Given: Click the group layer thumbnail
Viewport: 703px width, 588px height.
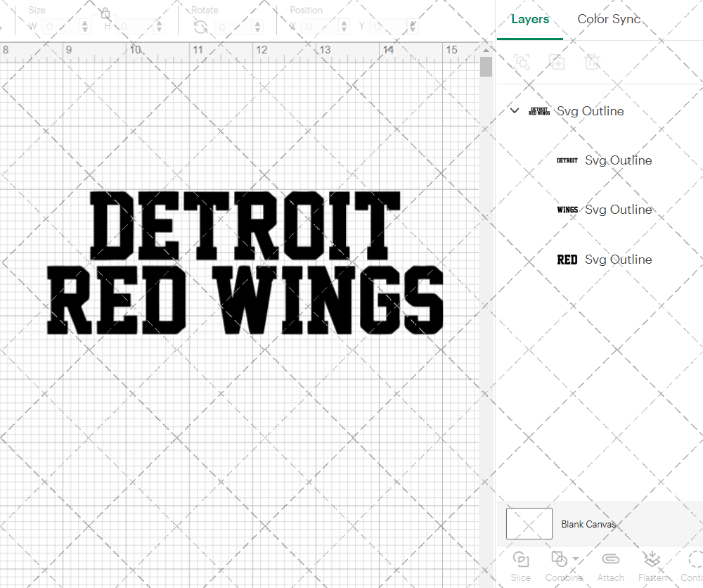Looking at the screenshot, I should click(539, 111).
